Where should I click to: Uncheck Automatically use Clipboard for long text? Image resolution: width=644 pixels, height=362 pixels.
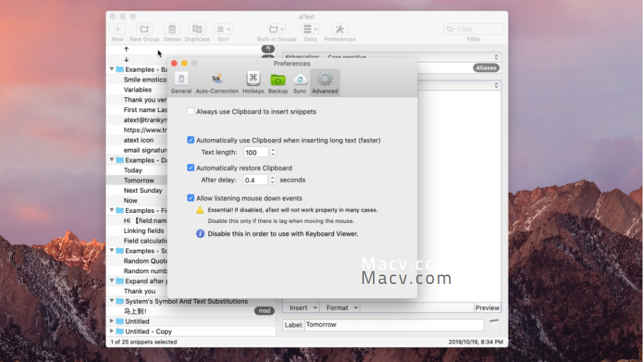tap(191, 140)
